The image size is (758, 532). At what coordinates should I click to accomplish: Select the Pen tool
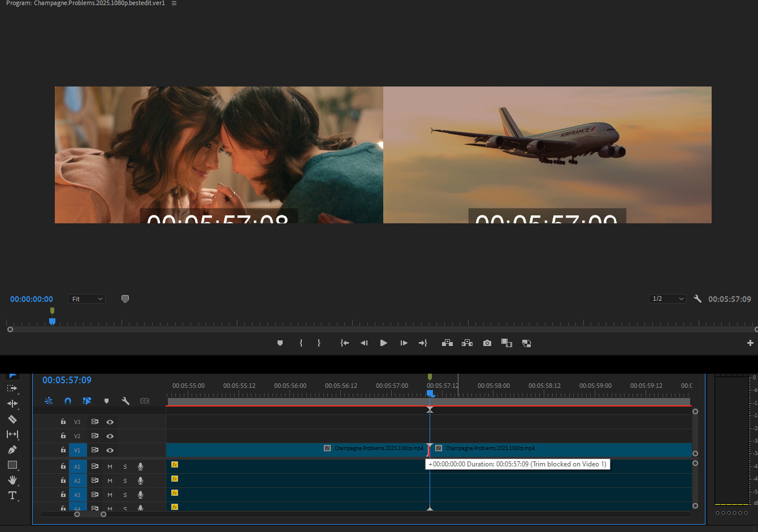click(x=12, y=449)
